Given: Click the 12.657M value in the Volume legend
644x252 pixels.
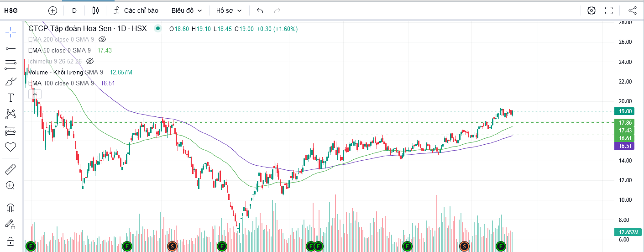Looking at the screenshot, I should [x=121, y=72].
